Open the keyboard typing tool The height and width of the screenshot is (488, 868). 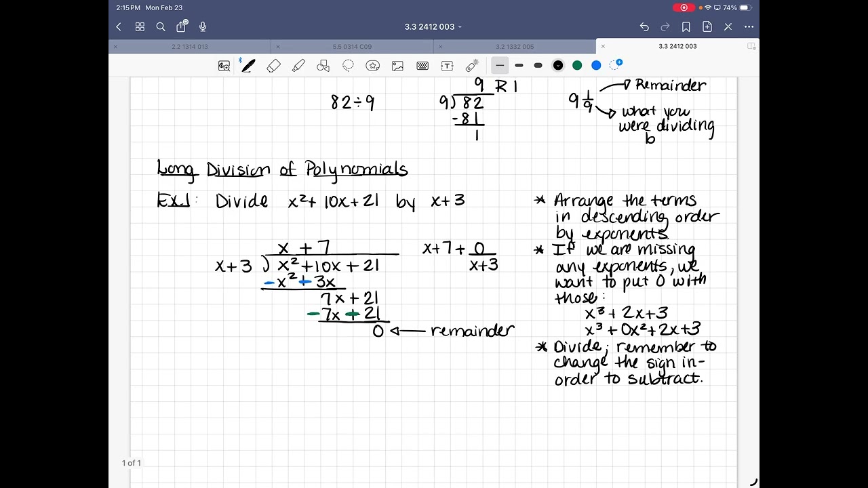422,66
